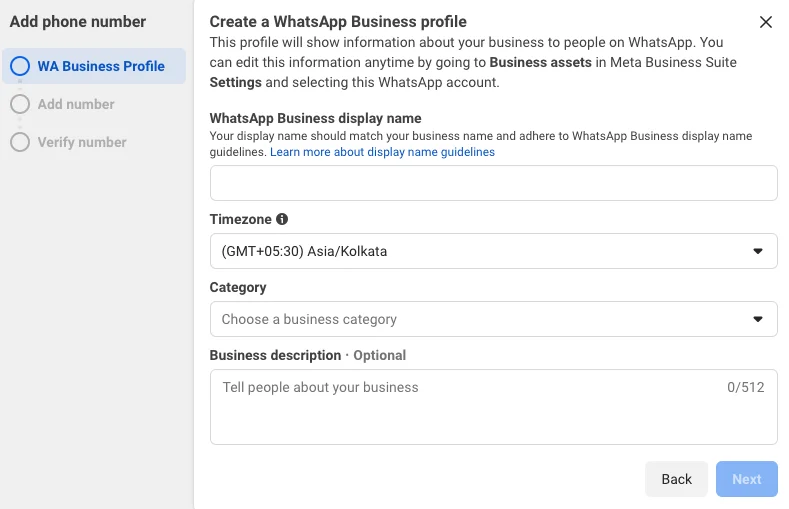This screenshot has width=789, height=509.
Task: Expand the Choose a business category dropdown
Action: pyautogui.click(x=492, y=319)
